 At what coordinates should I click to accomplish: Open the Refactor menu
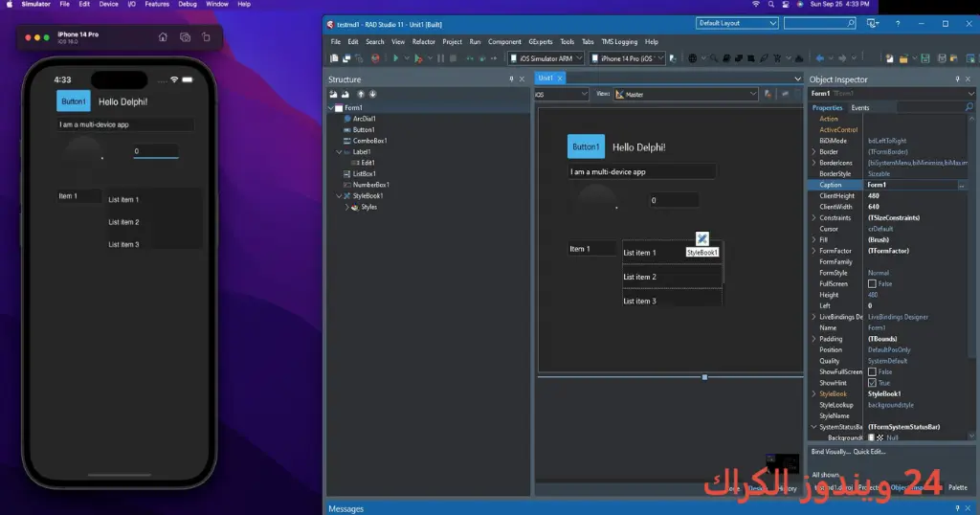point(423,42)
